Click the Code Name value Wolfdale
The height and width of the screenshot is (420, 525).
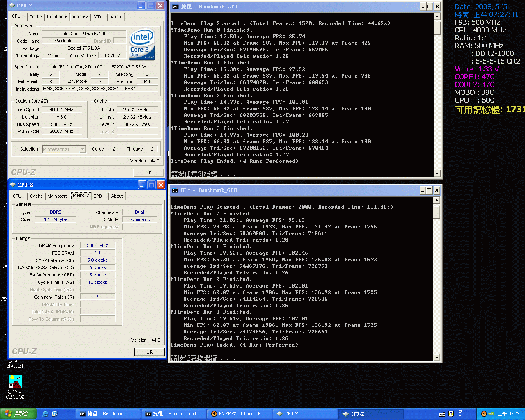[x=64, y=41]
